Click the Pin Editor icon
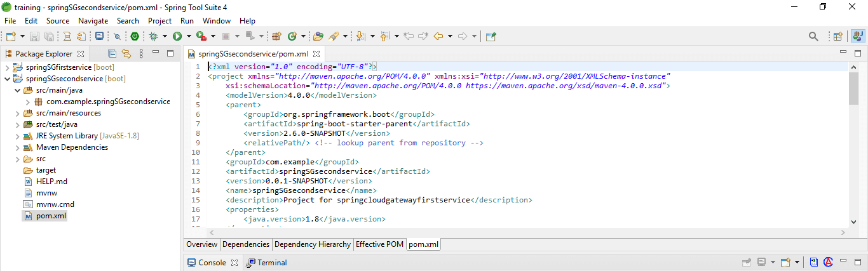The height and width of the screenshot is (271, 868). coord(491,37)
